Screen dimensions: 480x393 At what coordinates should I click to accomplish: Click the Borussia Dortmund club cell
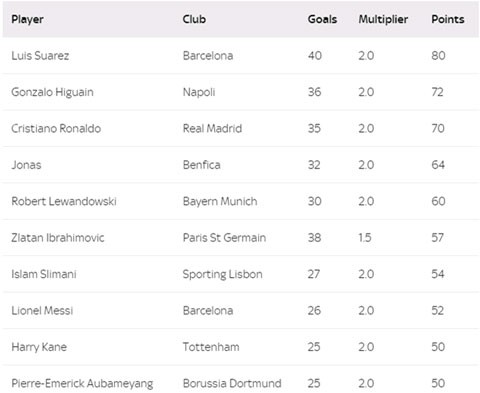[x=232, y=383]
